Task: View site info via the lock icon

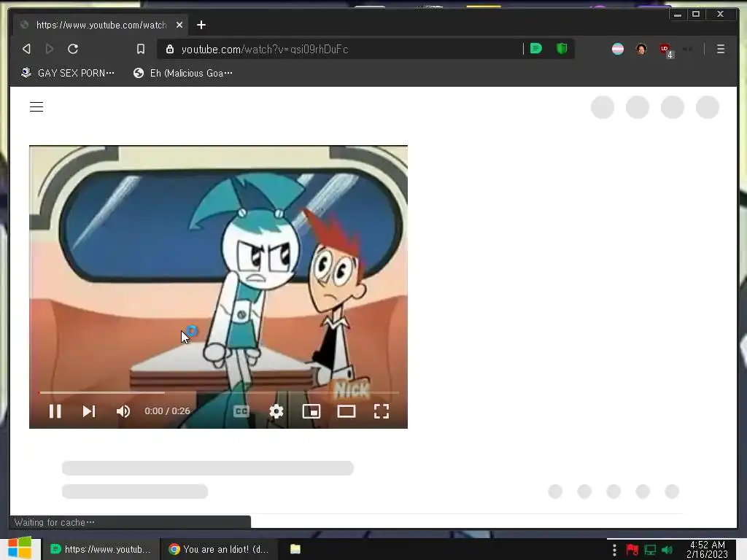Action: 169,49
